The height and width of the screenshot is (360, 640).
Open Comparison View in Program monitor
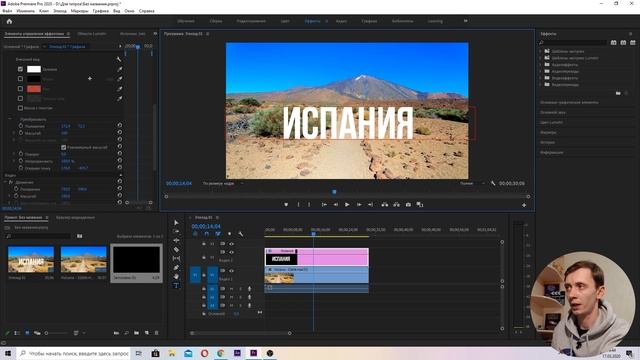click(420, 204)
